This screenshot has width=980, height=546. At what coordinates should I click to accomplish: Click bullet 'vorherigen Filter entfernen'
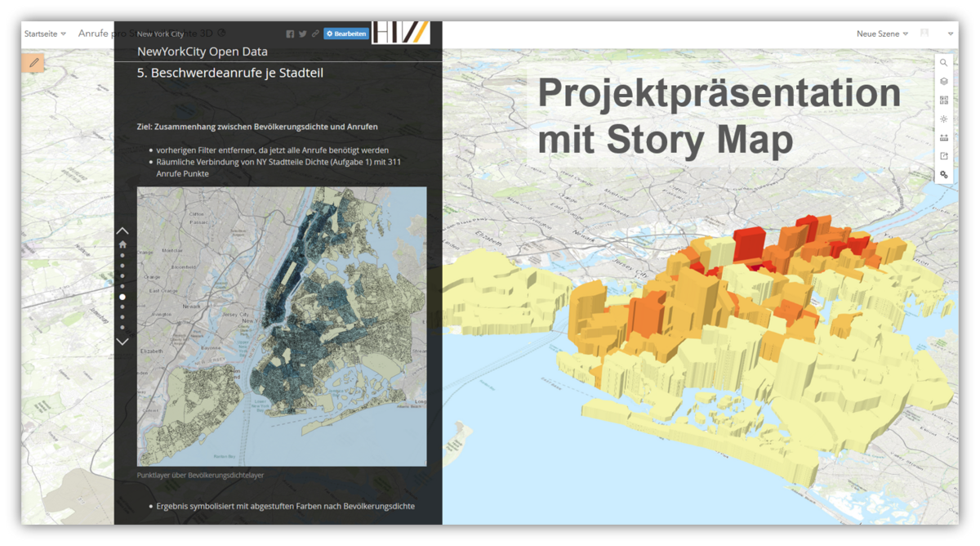click(273, 150)
